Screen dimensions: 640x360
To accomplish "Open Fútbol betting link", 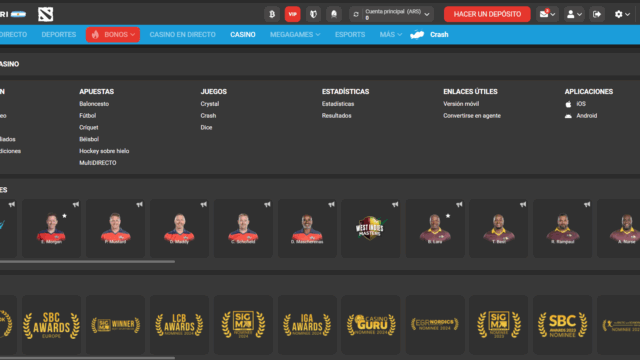I will tap(87, 116).
